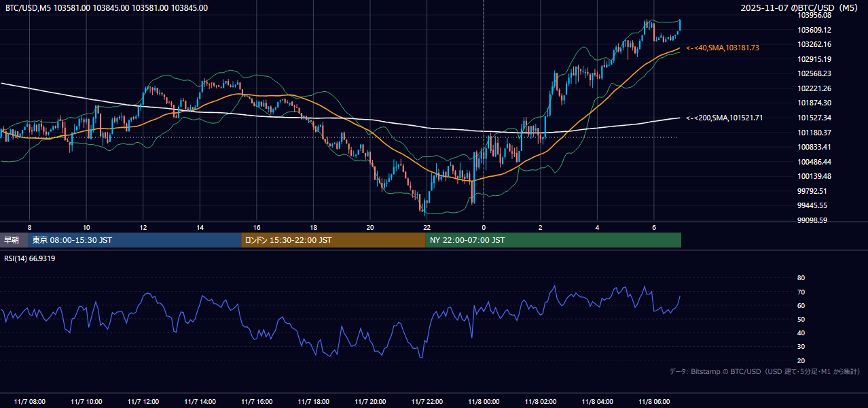Viewport: 868px width, 408px height.
Task: Click price axis value 103262.16
Action: tap(815, 44)
